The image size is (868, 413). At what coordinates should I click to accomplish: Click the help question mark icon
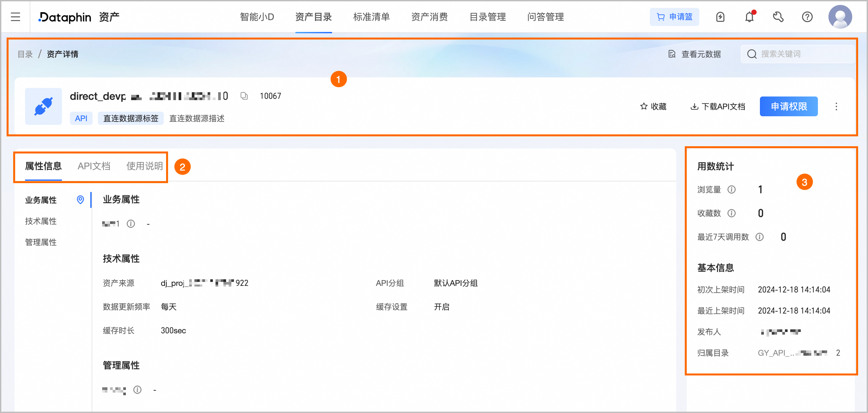tap(807, 17)
